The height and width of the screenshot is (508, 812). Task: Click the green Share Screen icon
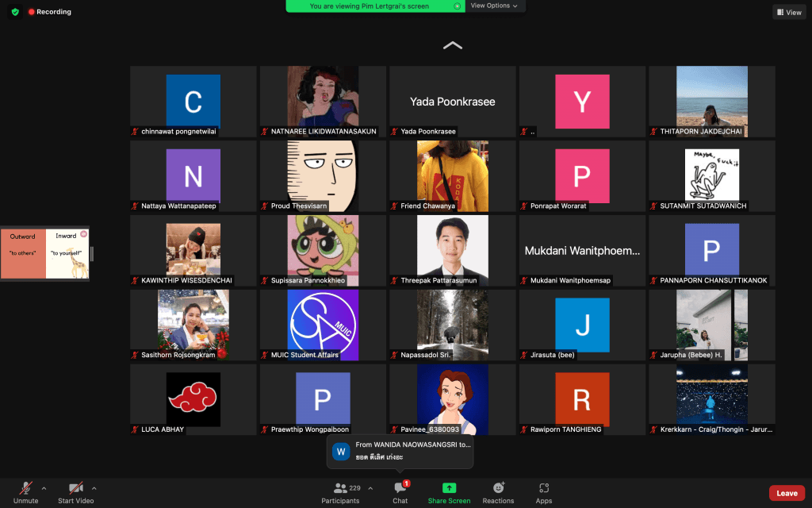[x=449, y=488]
